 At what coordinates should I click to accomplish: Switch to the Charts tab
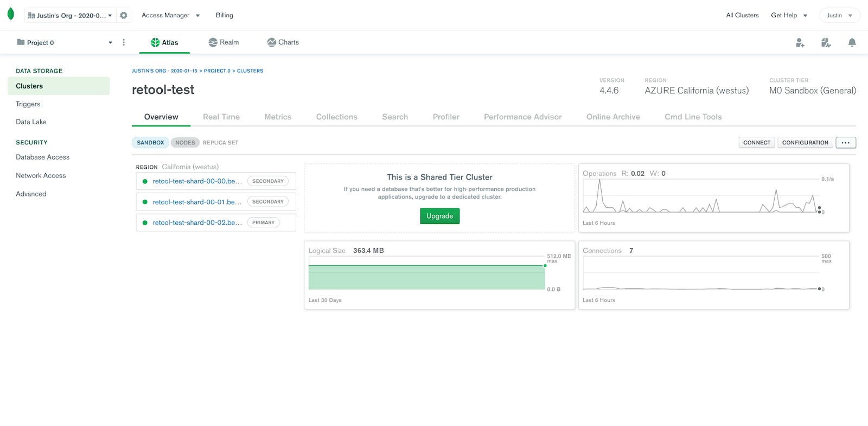pos(283,42)
